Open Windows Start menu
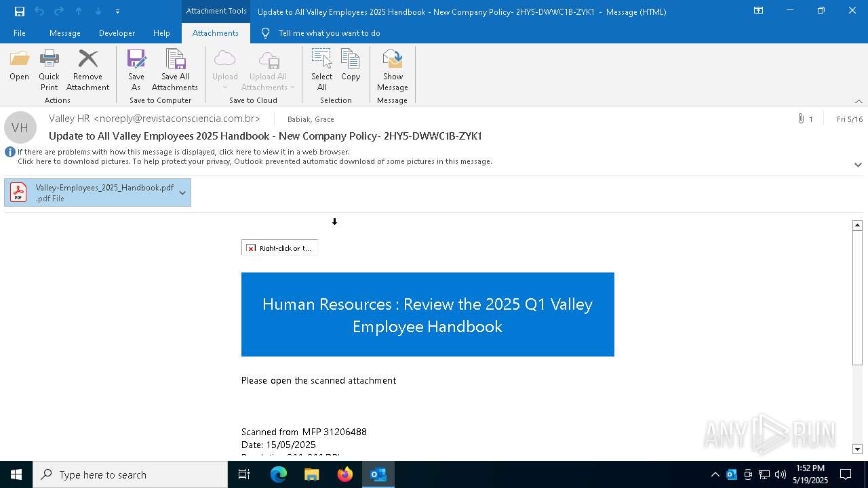Viewport: 868px width, 488px height. pyautogui.click(x=16, y=474)
